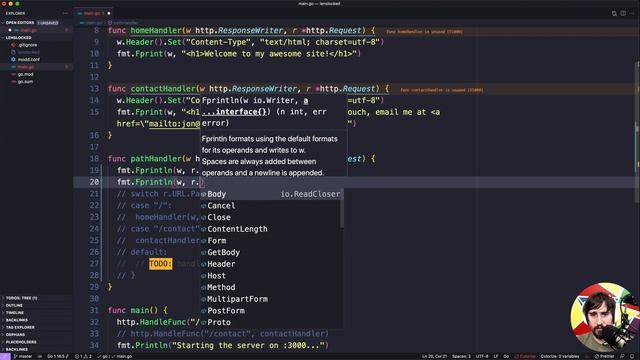Click the feedback icon in status bar
Screen dimensions: 640x360
[622, 356]
